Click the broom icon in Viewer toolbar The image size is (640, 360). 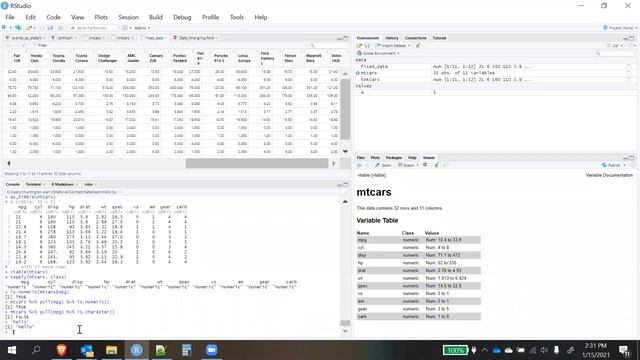(436, 165)
